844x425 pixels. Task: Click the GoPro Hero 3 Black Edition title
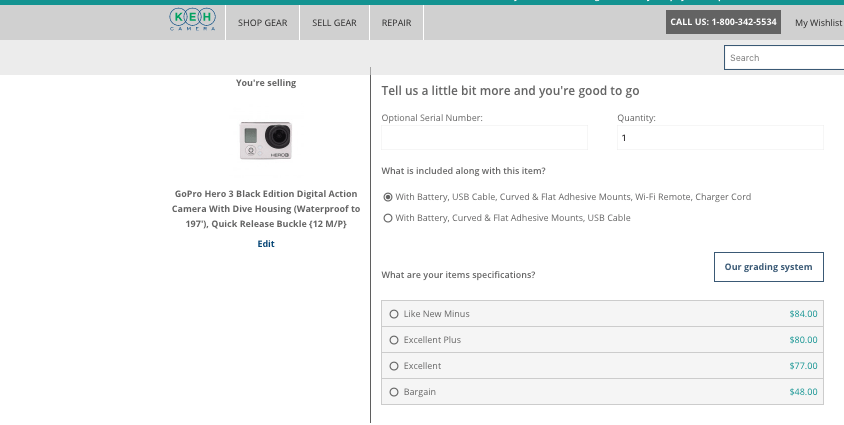pos(266,209)
